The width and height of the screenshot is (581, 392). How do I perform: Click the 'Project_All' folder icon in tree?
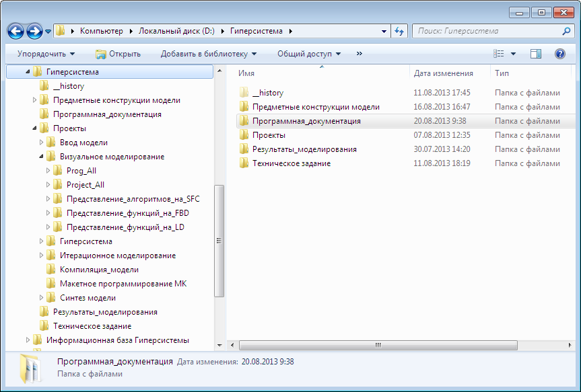pos(57,184)
